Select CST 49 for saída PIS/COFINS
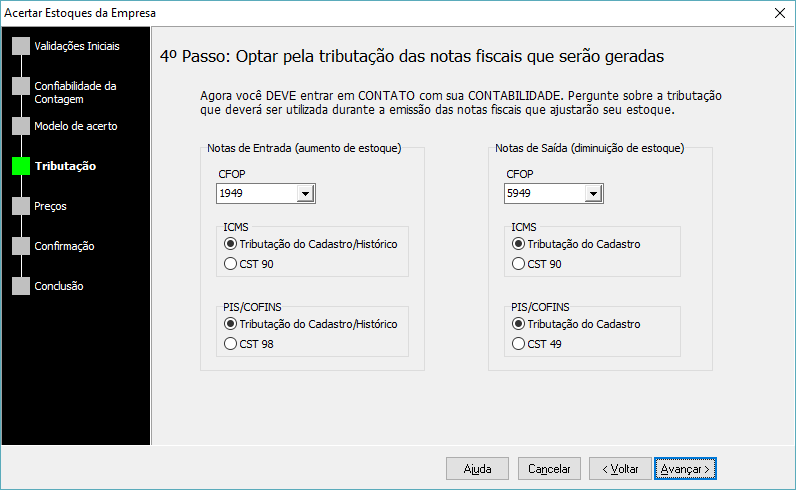The width and height of the screenshot is (796, 490). tap(518, 344)
